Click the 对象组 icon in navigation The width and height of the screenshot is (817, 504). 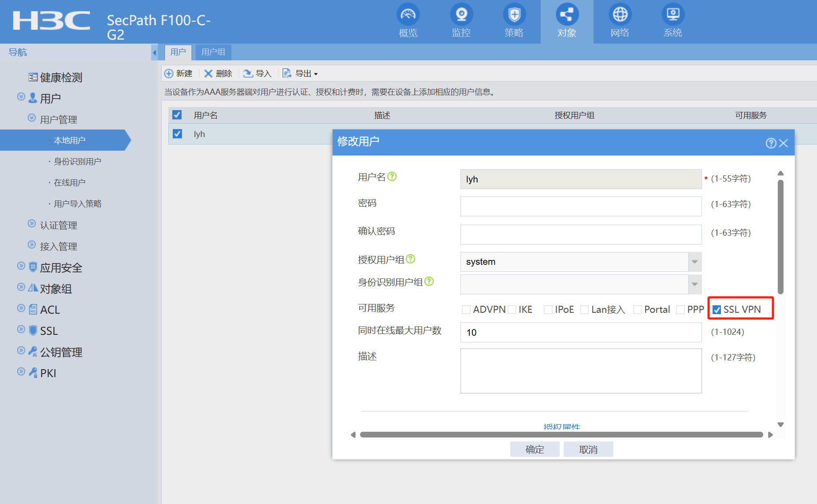33,288
